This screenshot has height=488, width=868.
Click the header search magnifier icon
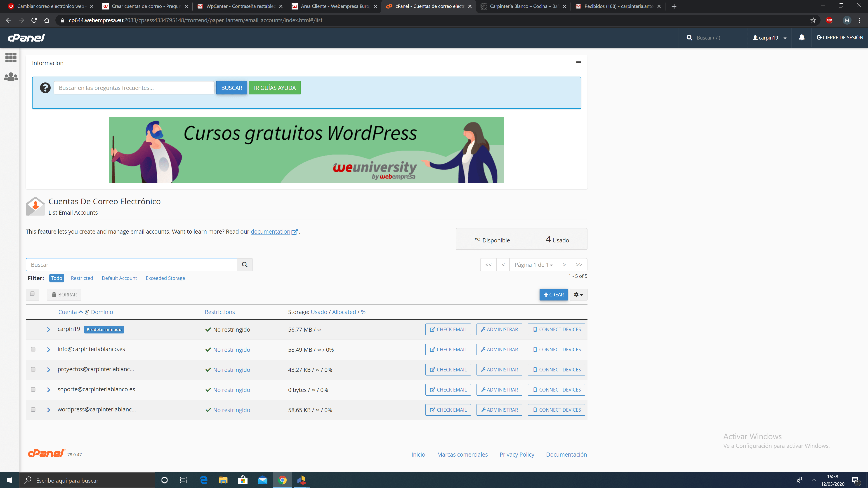coord(689,38)
